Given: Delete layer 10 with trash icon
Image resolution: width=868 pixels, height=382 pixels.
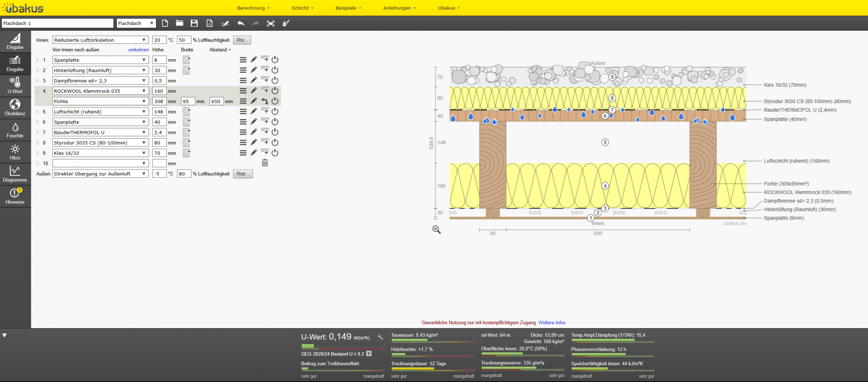Looking at the screenshot, I should 265,163.
